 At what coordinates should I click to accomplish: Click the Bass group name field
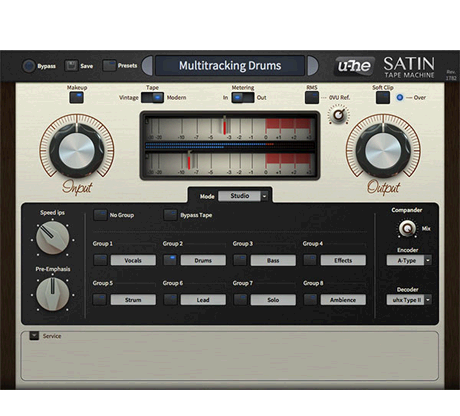[273, 260]
